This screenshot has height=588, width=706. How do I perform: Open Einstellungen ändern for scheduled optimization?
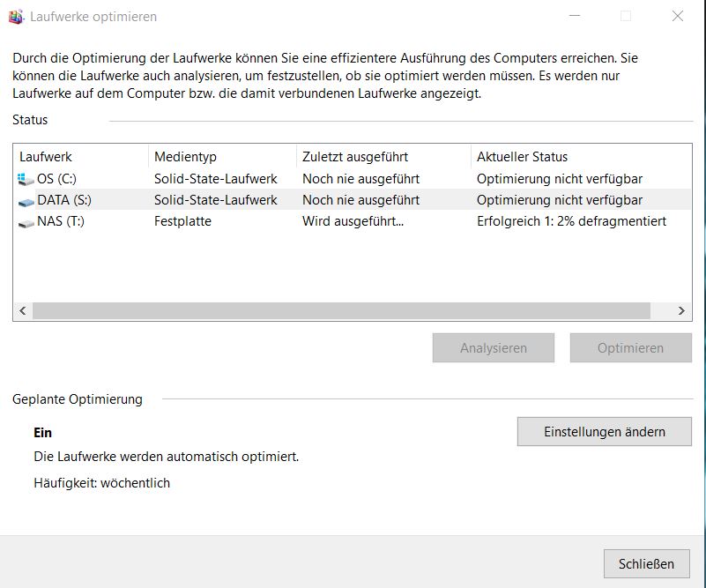(x=604, y=431)
